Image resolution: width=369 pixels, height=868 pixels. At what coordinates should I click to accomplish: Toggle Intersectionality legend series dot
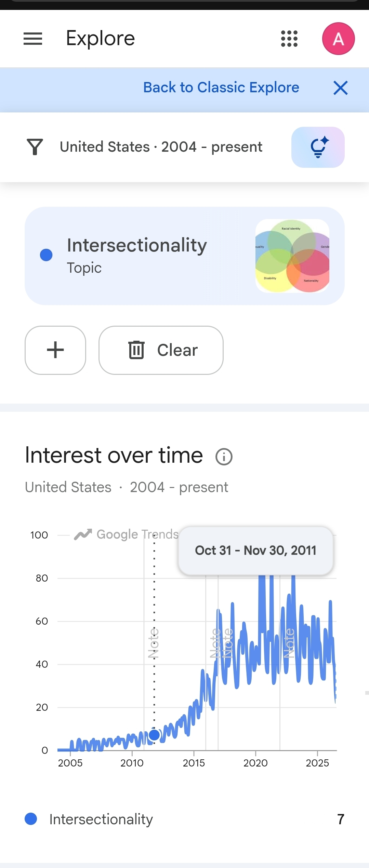click(31, 819)
